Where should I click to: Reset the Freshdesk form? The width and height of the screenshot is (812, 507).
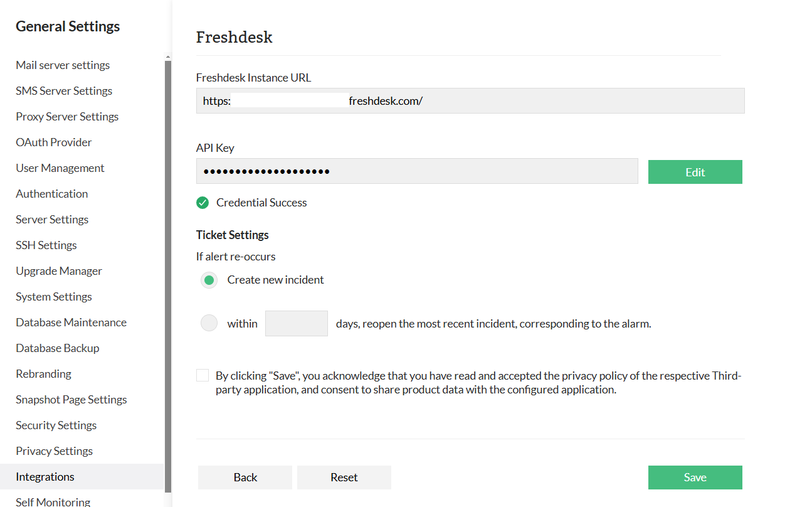click(x=344, y=478)
